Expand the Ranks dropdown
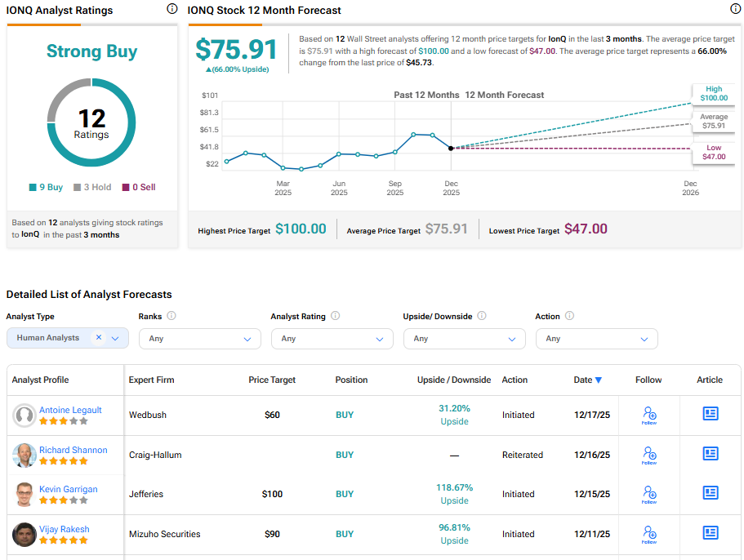744x560 pixels. pos(199,339)
